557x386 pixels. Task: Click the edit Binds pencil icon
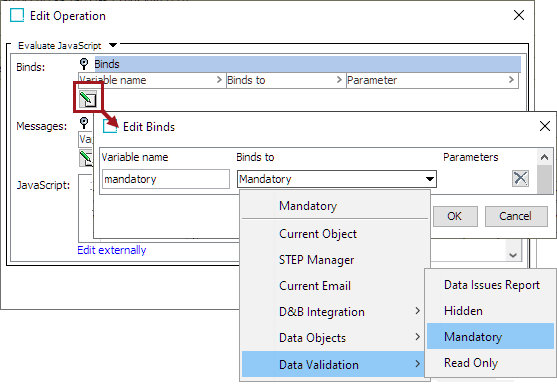(x=88, y=99)
